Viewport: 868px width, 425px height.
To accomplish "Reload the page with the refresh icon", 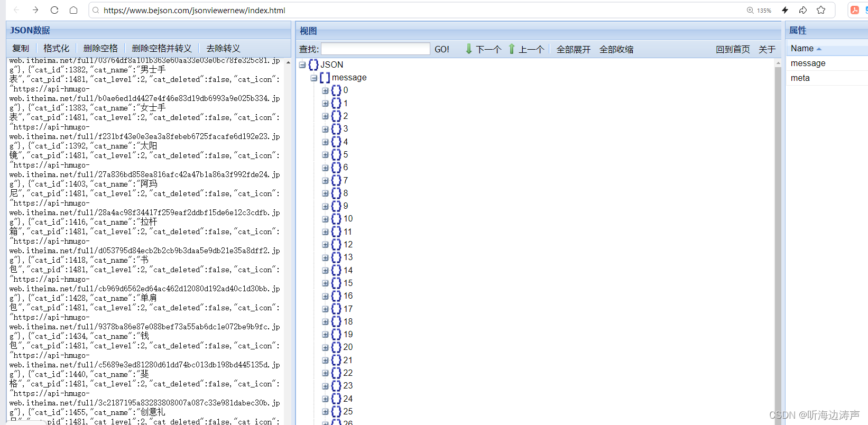I will tap(54, 10).
